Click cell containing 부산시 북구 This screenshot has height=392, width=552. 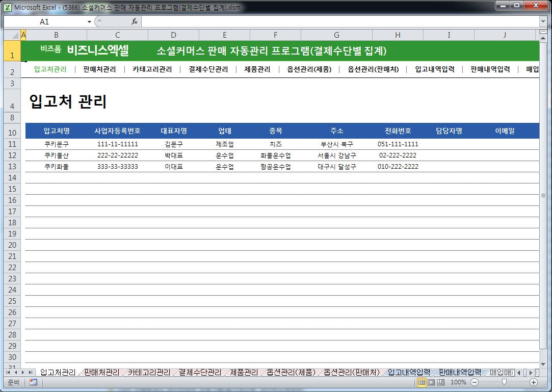pyautogui.click(x=337, y=144)
